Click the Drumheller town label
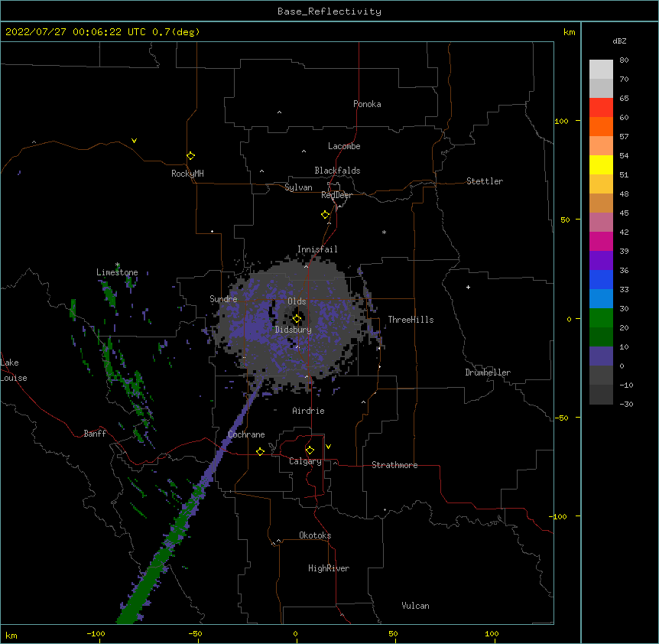659x644 pixels. [x=488, y=372]
